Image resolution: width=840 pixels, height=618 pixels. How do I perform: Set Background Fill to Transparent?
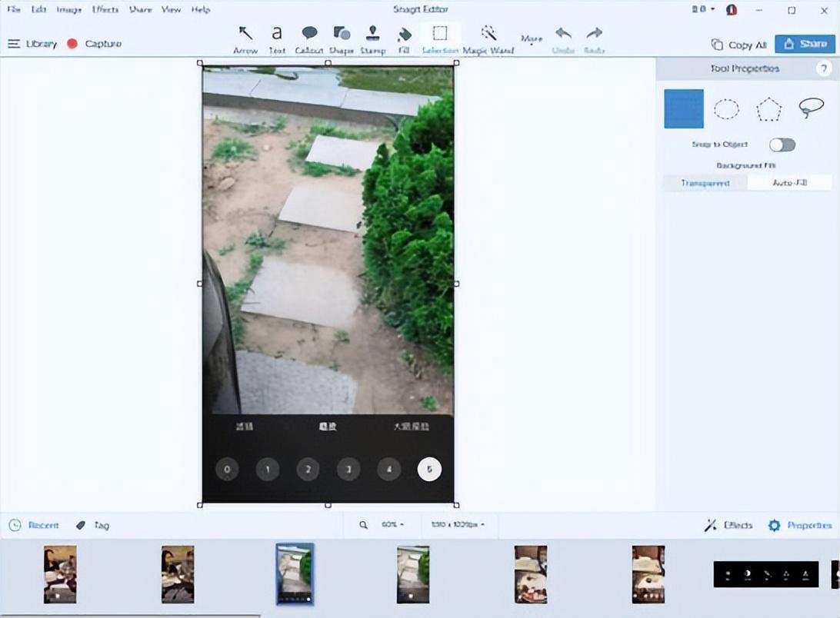coord(705,183)
